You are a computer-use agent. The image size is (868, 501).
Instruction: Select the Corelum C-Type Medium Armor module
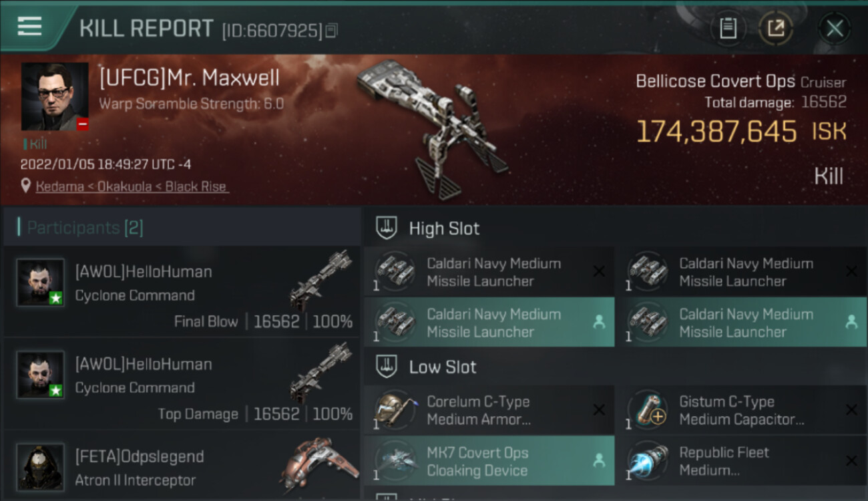[x=489, y=410]
